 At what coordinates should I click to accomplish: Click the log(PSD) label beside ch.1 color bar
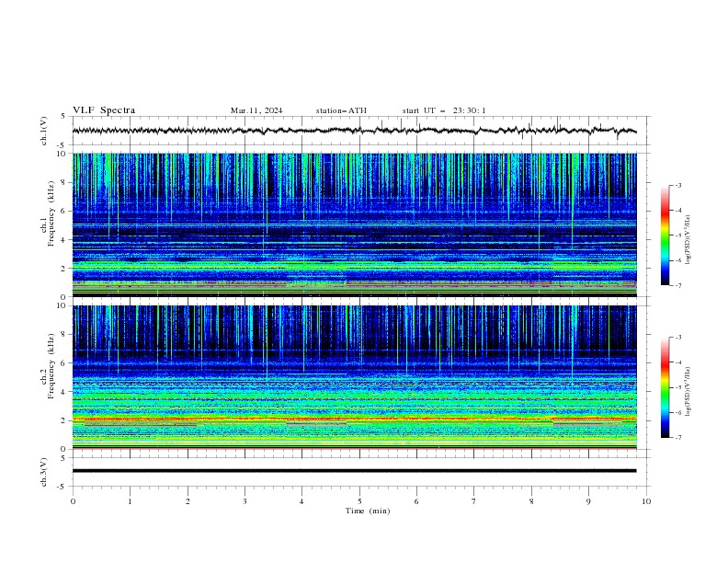(x=688, y=240)
